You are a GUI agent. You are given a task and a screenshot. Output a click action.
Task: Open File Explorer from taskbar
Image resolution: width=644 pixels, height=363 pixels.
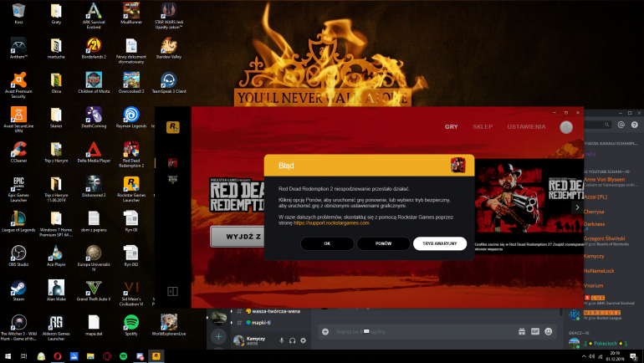point(90,356)
